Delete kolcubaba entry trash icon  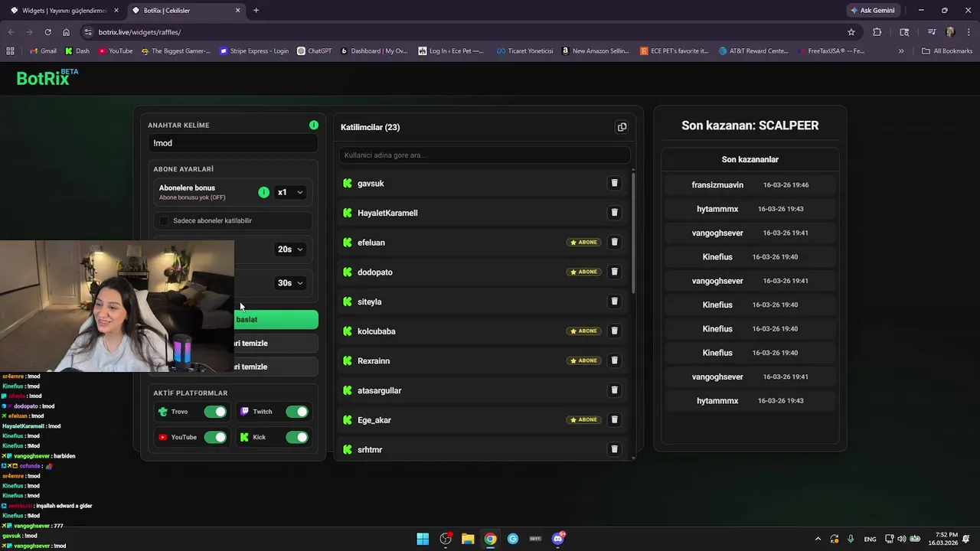614,331
